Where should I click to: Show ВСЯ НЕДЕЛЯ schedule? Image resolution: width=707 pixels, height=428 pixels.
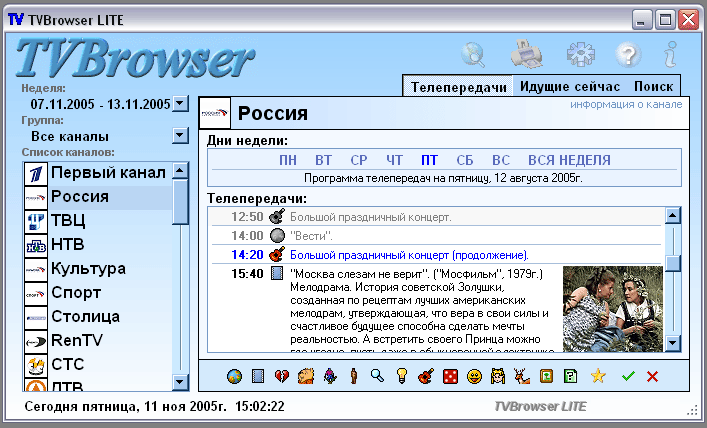[569, 160]
